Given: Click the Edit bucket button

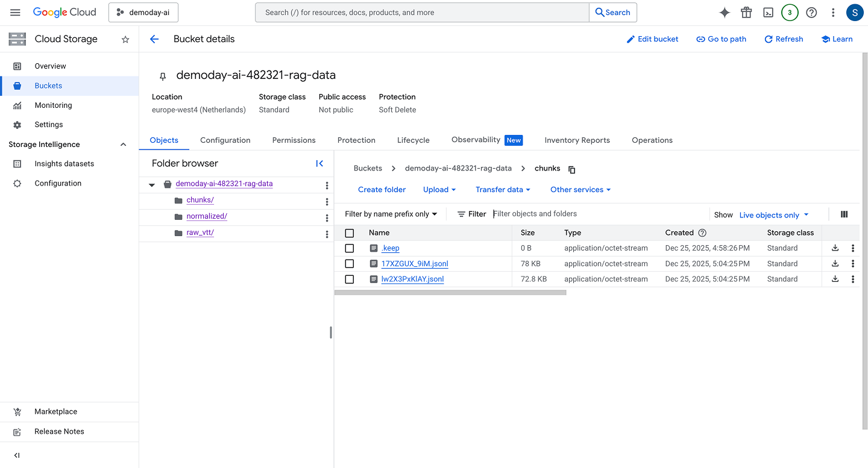Looking at the screenshot, I should tap(652, 39).
